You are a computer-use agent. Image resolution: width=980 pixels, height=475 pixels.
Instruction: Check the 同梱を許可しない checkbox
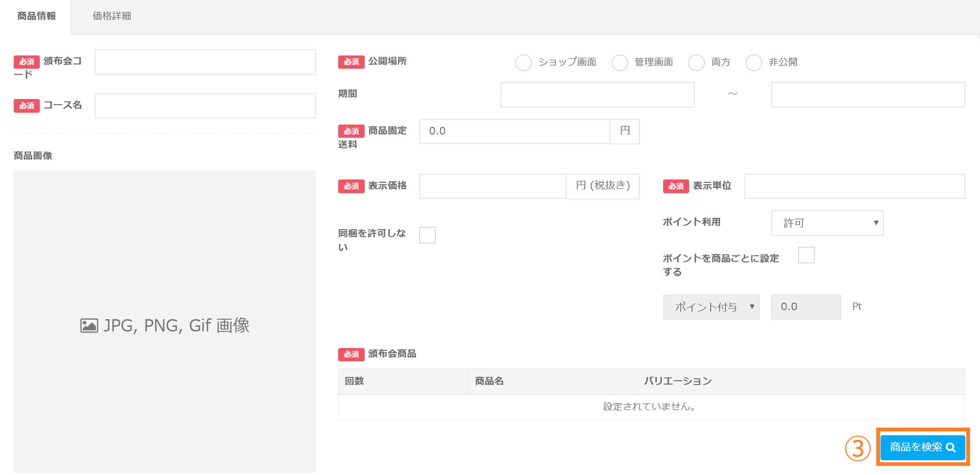coord(427,235)
